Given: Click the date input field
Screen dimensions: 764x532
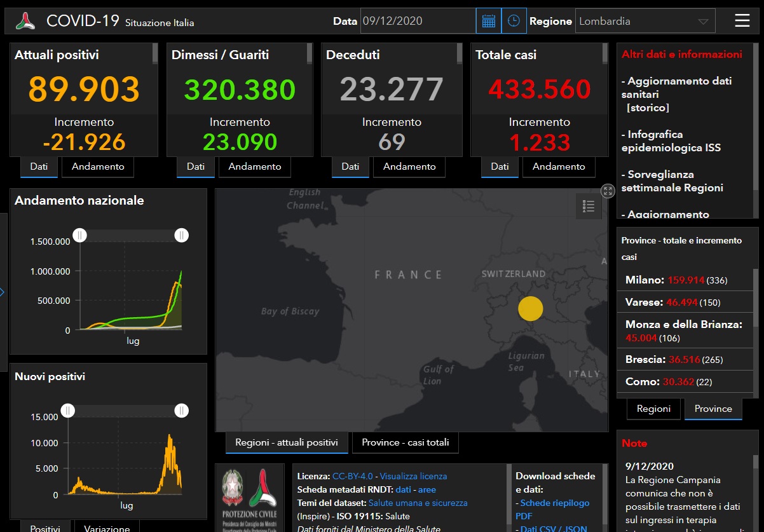Looking at the screenshot, I should pos(417,21).
